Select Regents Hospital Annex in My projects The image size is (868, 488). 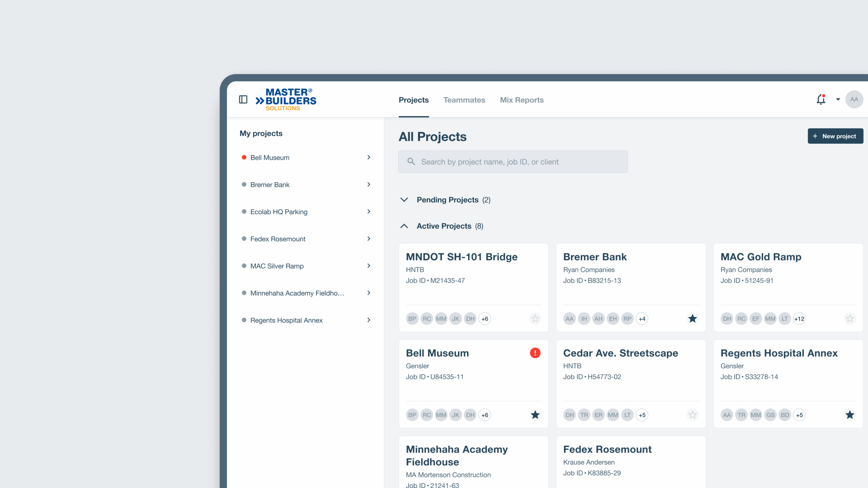tap(287, 320)
